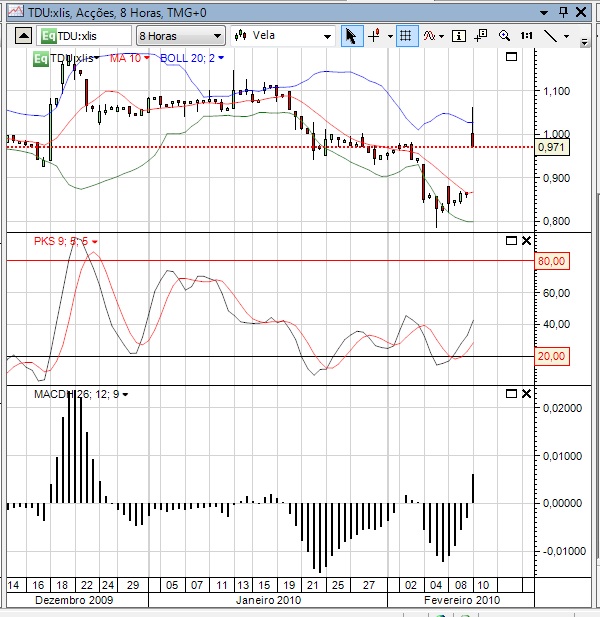
Task: Close the MACDH panel
Action: [x=526, y=393]
